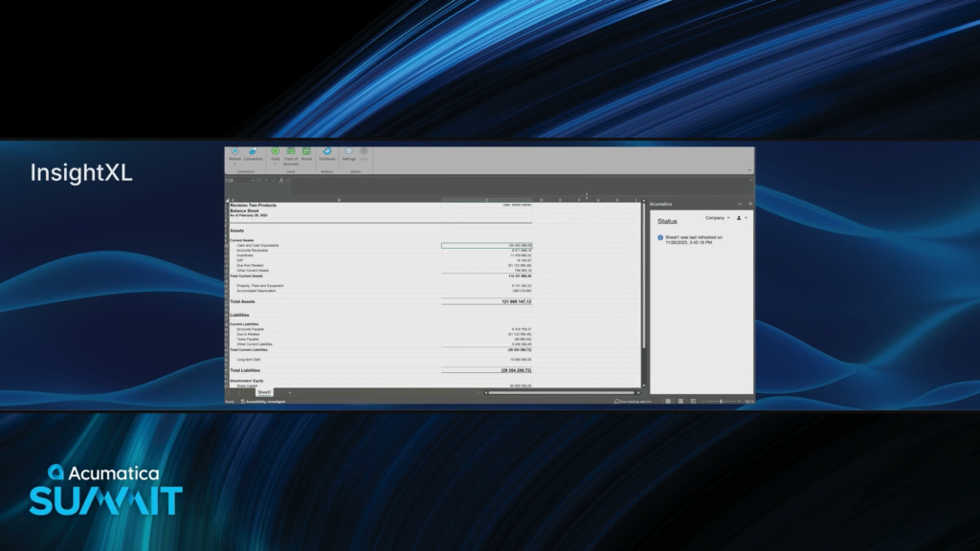Screen dimensions: 980x551
Task: Expand the Company dropdown in the Status pane
Action: [718, 218]
